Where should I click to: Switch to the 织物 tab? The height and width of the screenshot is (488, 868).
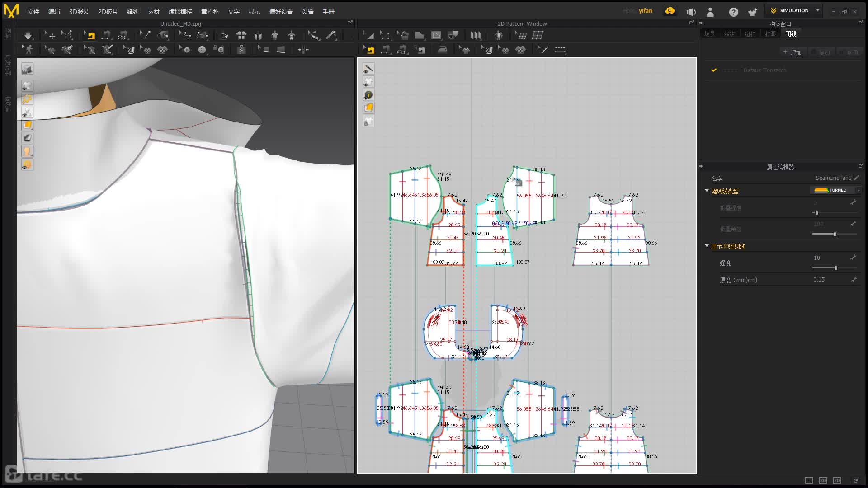click(x=730, y=34)
